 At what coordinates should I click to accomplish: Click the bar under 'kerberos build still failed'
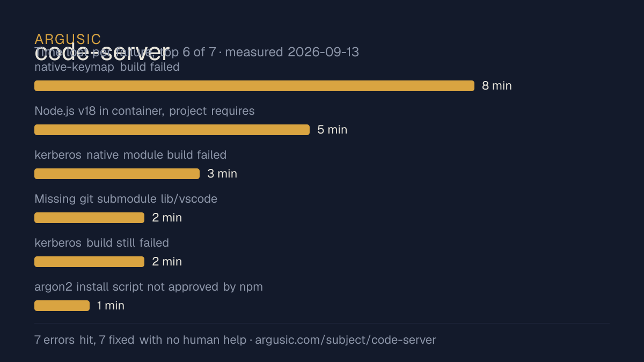click(x=89, y=262)
